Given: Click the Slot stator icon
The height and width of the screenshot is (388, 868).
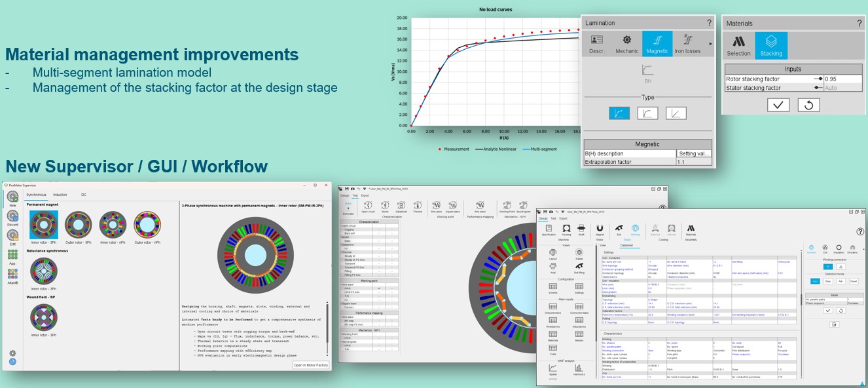Looking at the screenshot, I should (619, 231).
